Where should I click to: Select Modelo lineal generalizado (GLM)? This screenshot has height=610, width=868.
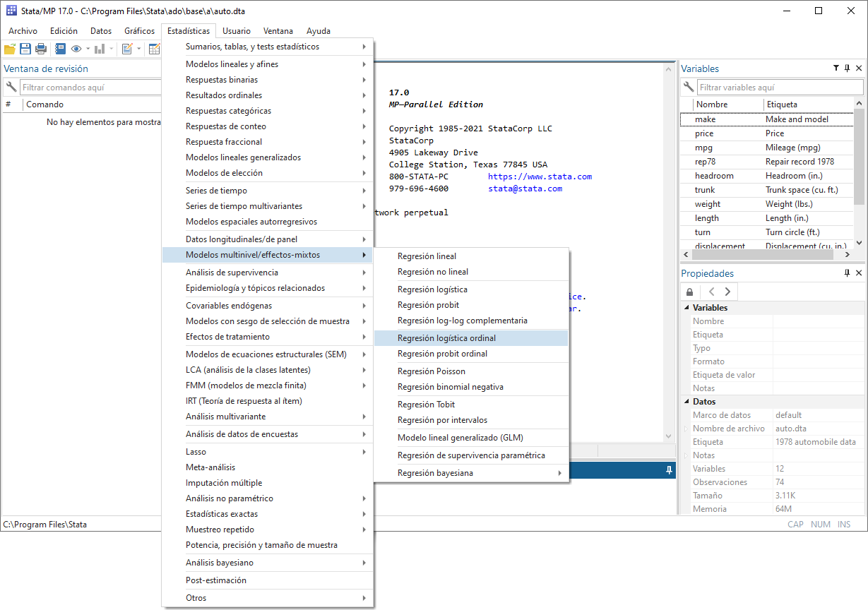(470, 438)
